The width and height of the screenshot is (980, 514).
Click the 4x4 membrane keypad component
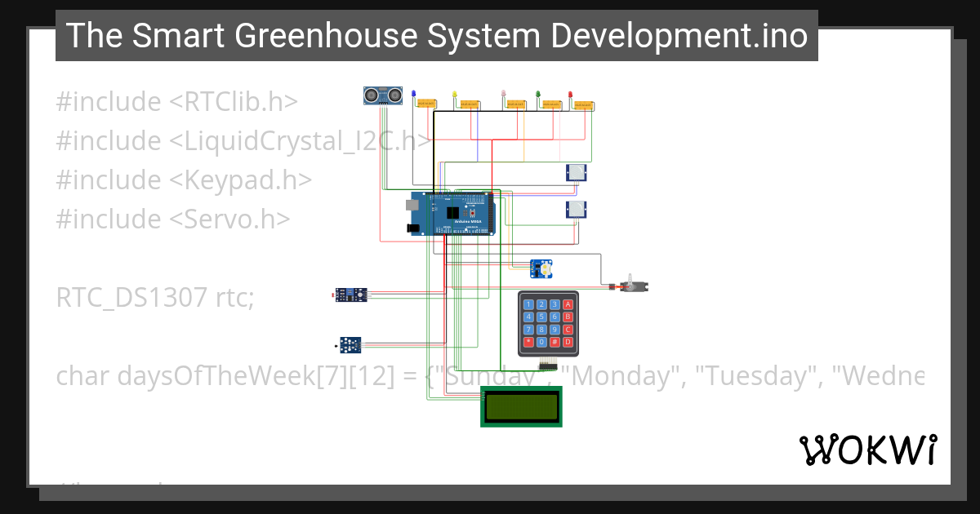pos(547,324)
